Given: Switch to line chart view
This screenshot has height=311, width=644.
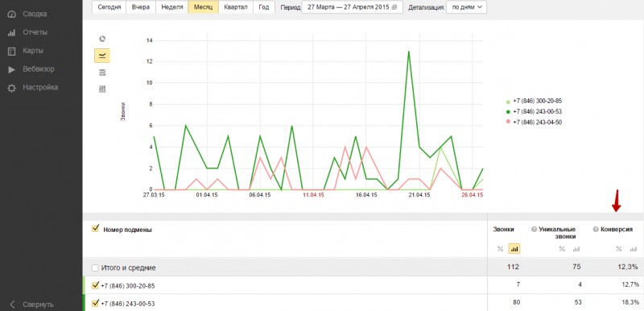Looking at the screenshot, I should point(102,56).
